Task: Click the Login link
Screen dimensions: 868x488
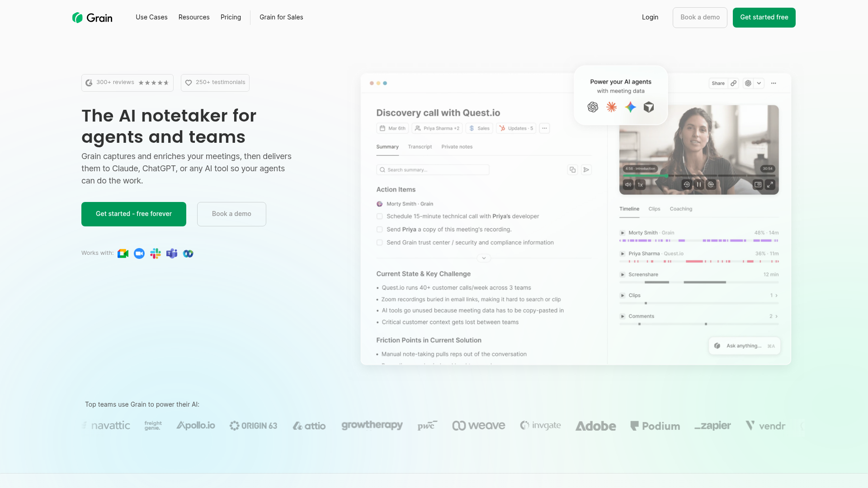Action: [650, 17]
